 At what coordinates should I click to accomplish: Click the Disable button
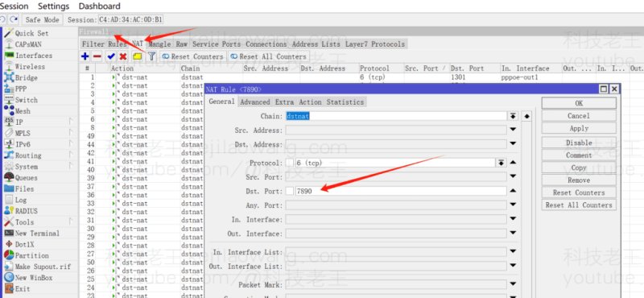click(x=579, y=143)
